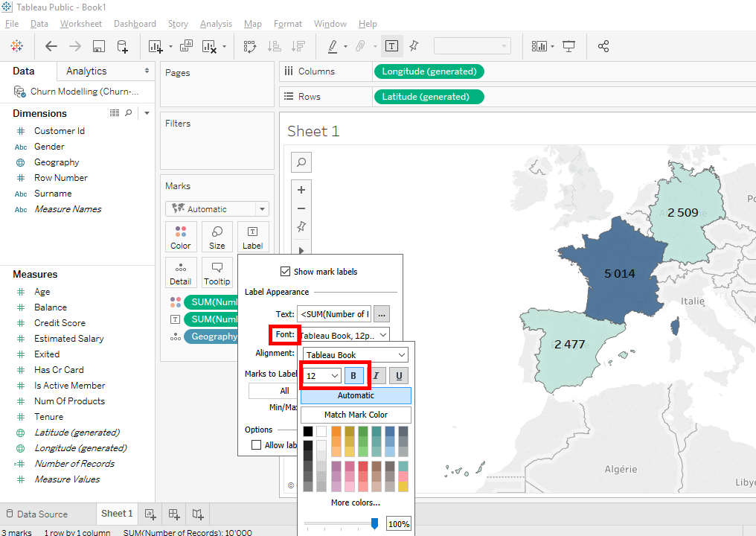This screenshot has height=536, width=756.
Task: Select the black color swatch
Action: click(308, 431)
